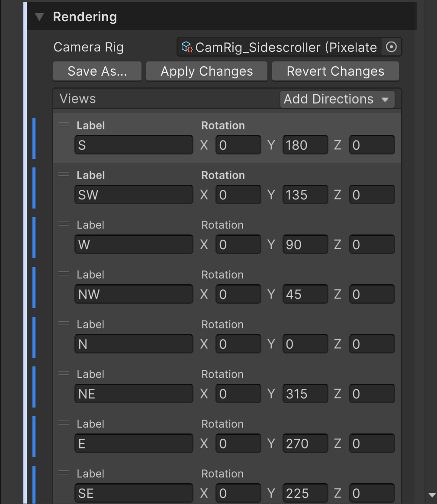Grab the reorder handle of the N view row
Viewport: 437px width, 504px height.
pos(64,323)
